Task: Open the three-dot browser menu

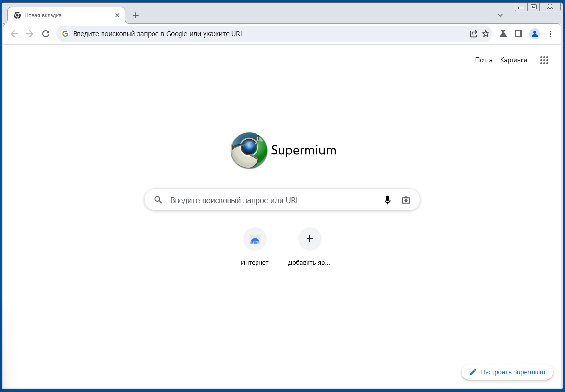Action: 550,34
